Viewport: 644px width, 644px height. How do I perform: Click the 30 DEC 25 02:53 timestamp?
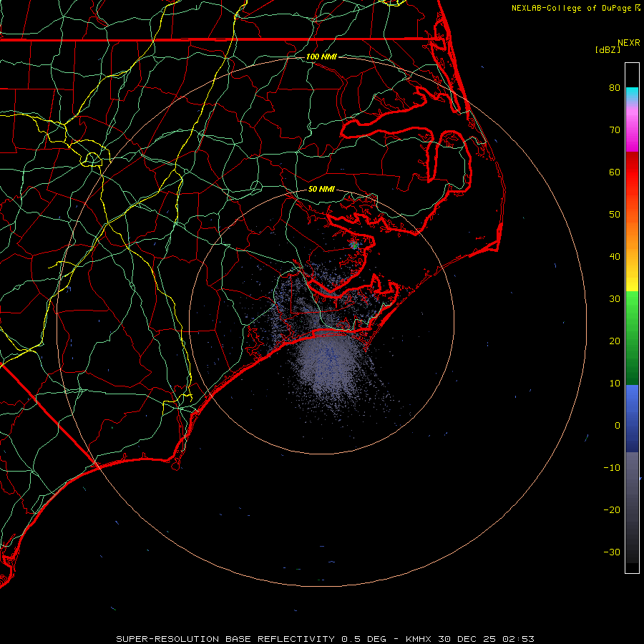(x=487, y=639)
